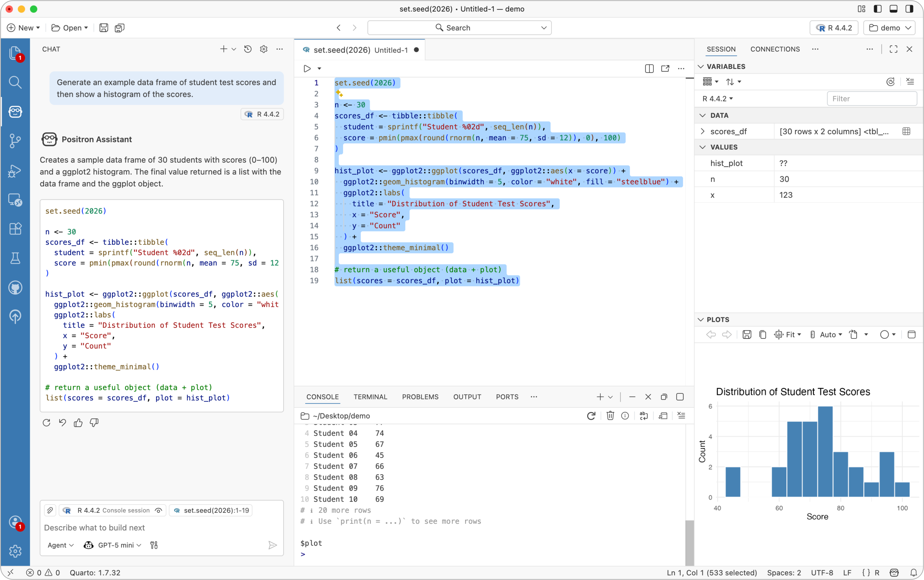Attach a file using the chat paperclip

[50, 510]
